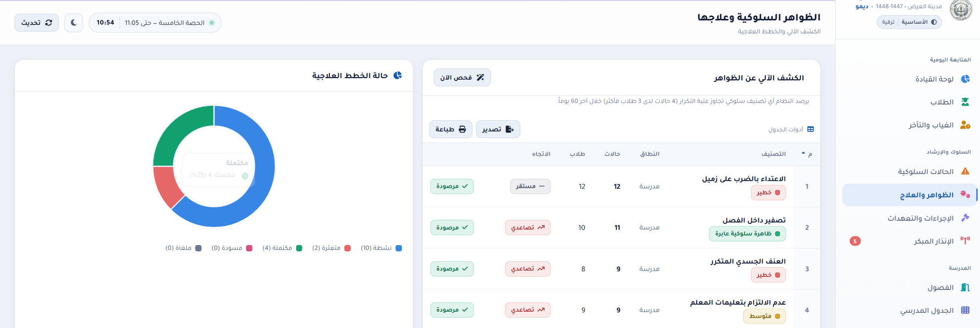Click the طباعة print button
Image resolution: width=980 pixels, height=328 pixels.
(451, 129)
